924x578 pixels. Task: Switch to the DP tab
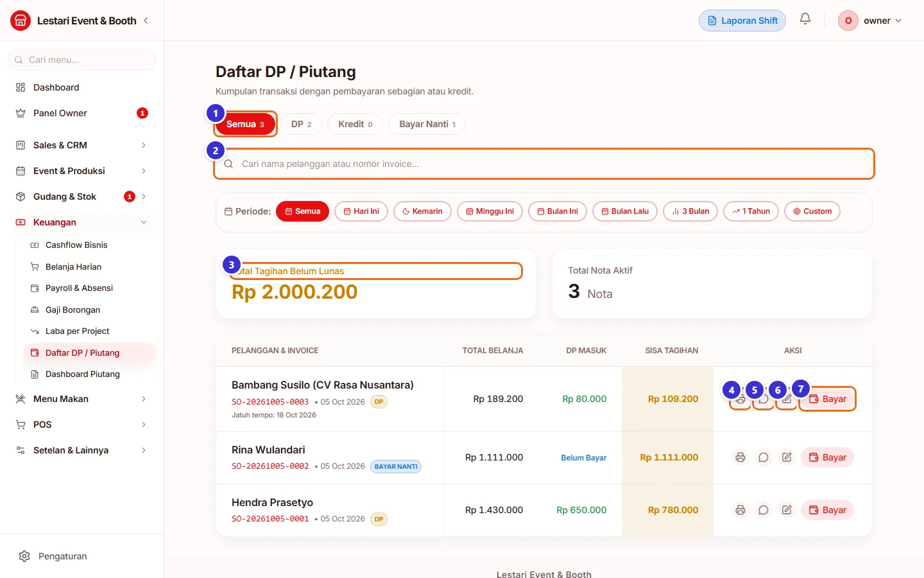point(302,124)
